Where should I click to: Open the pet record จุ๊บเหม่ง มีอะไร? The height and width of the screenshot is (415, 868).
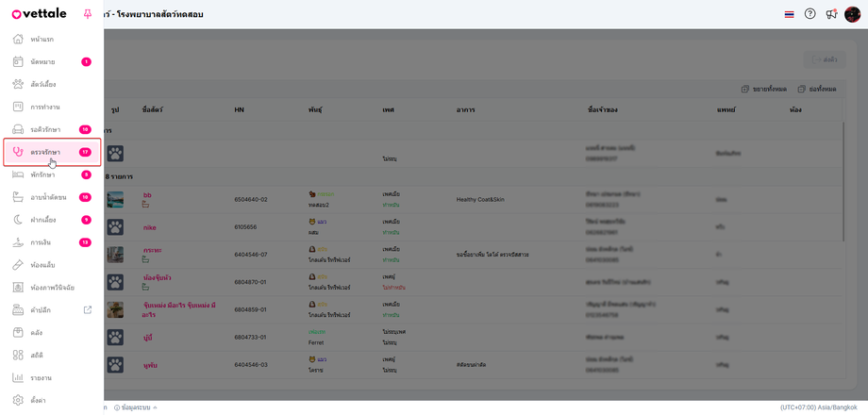pos(179,310)
